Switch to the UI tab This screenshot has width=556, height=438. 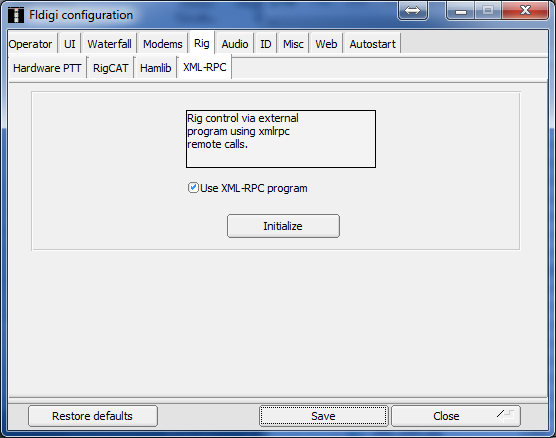point(70,44)
